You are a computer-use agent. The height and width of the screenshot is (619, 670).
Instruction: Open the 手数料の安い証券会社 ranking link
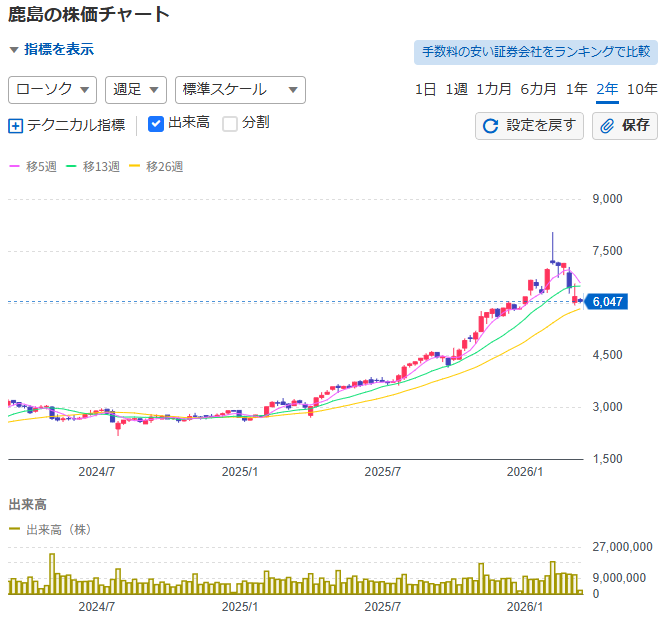pos(535,51)
